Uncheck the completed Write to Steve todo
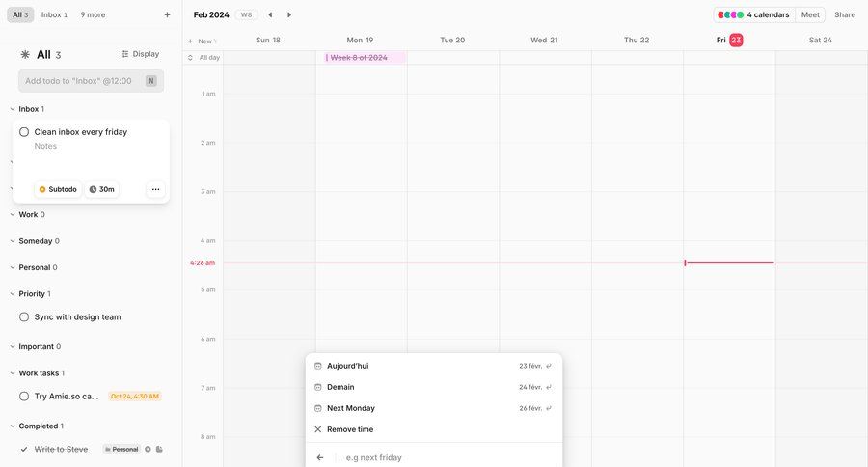Image resolution: width=868 pixels, height=467 pixels. (24, 450)
